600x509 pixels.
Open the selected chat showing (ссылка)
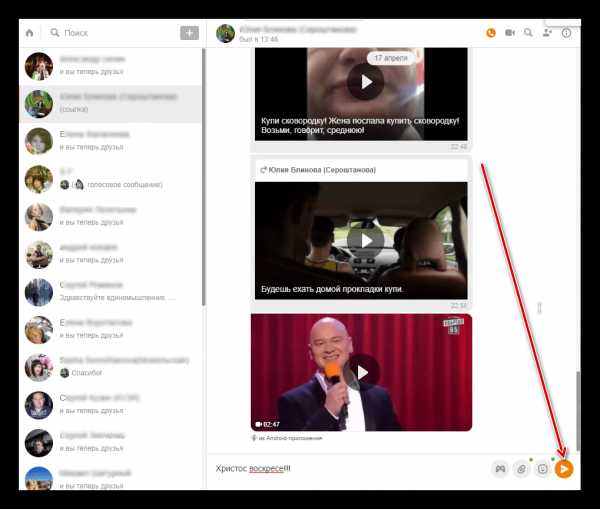tap(111, 104)
